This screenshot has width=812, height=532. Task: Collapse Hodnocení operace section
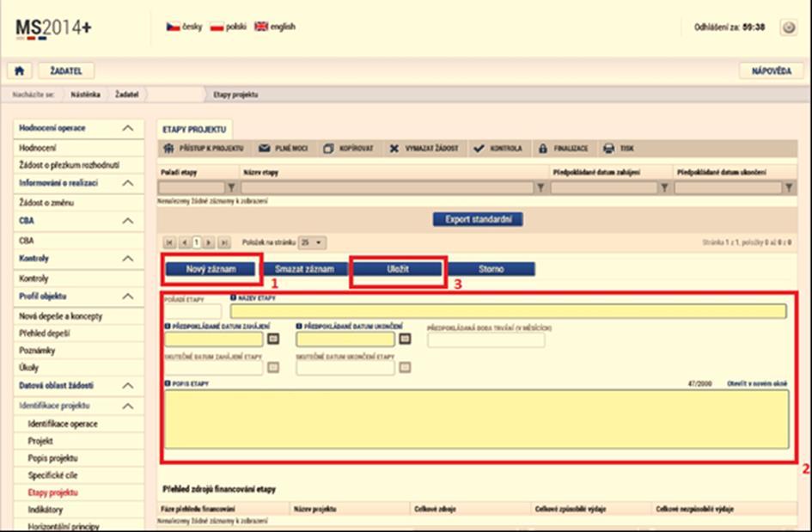(128, 128)
